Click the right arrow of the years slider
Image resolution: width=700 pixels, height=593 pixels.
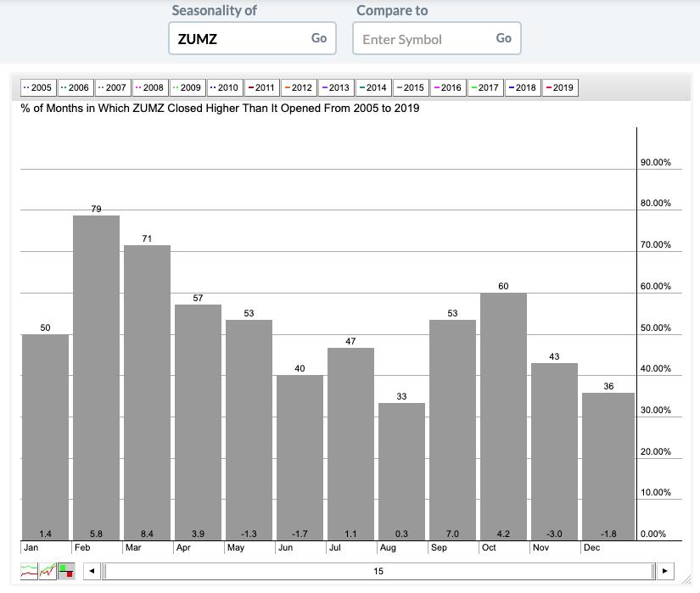[x=664, y=571]
